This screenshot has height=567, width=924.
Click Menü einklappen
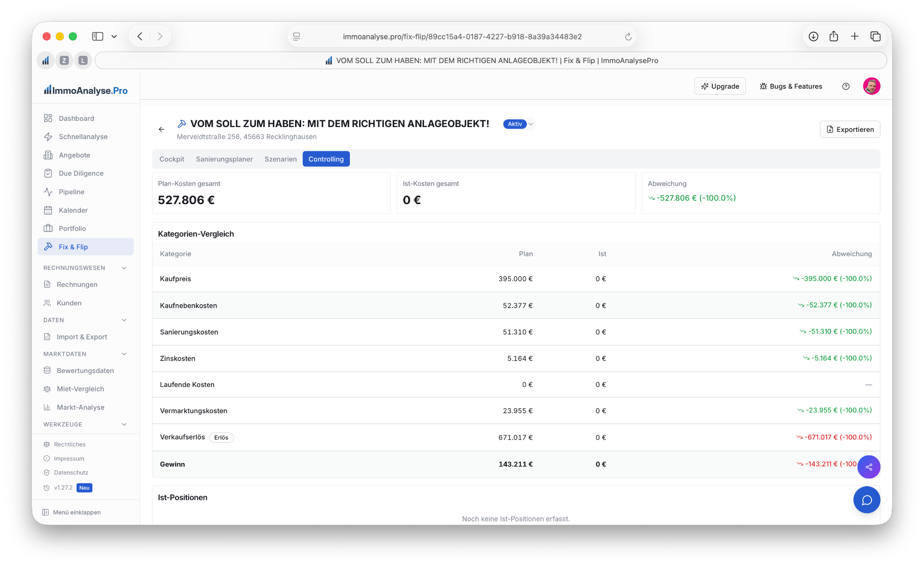coord(72,512)
